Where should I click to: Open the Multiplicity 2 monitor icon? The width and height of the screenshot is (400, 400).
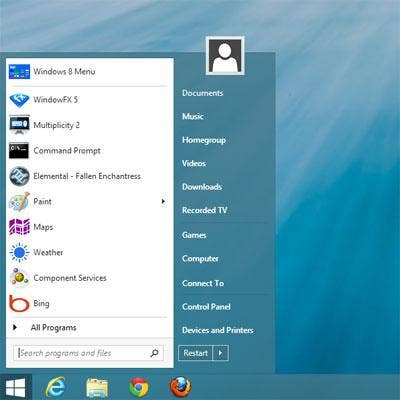tap(19, 125)
